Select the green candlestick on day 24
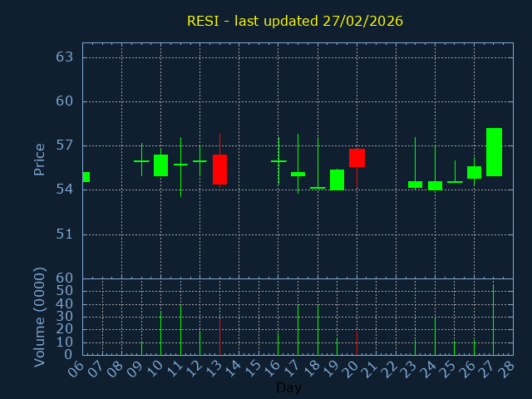The width and height of the screenshot is (532, 399). pos(435,185)
